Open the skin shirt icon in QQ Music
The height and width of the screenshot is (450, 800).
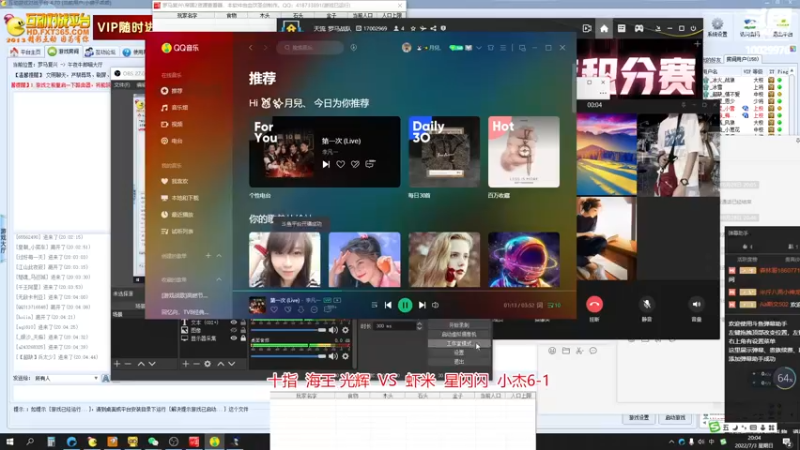pyautogui.click(x=490, y=48)
